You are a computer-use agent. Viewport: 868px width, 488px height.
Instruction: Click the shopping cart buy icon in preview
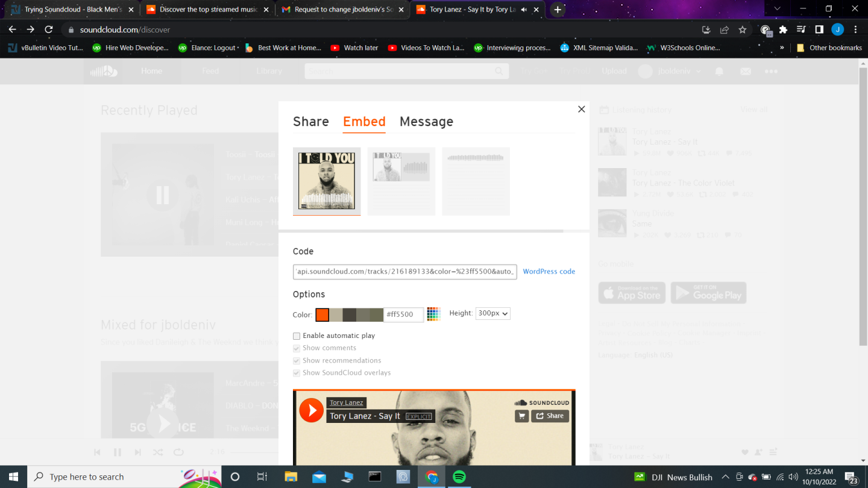(521, 416)
